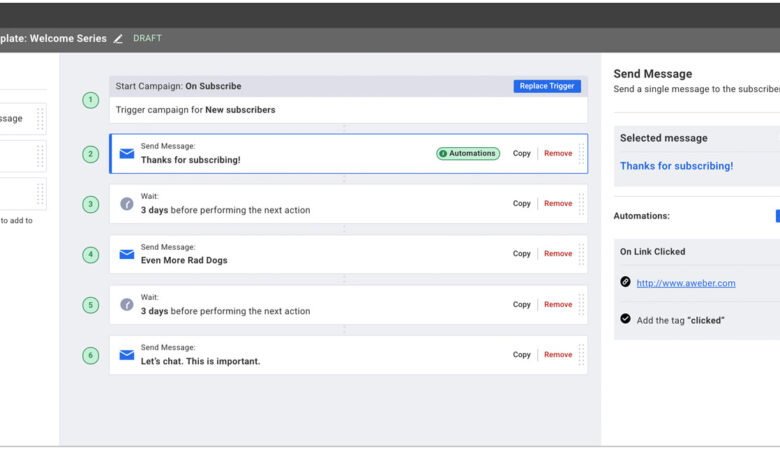
Task: Click checkmark icon beside Add the tag clicked
Action: tap(625, 319)
